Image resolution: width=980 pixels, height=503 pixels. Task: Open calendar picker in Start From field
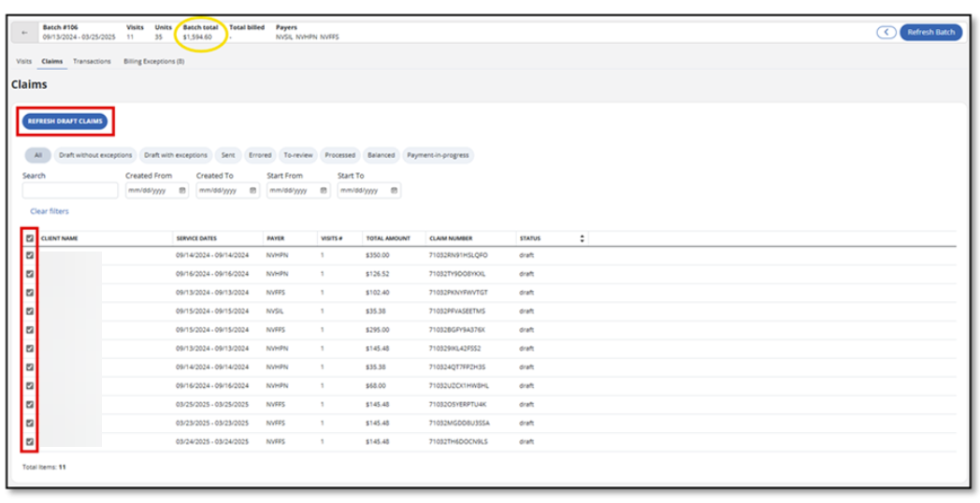pyautogui.click(x=324, y=191)
